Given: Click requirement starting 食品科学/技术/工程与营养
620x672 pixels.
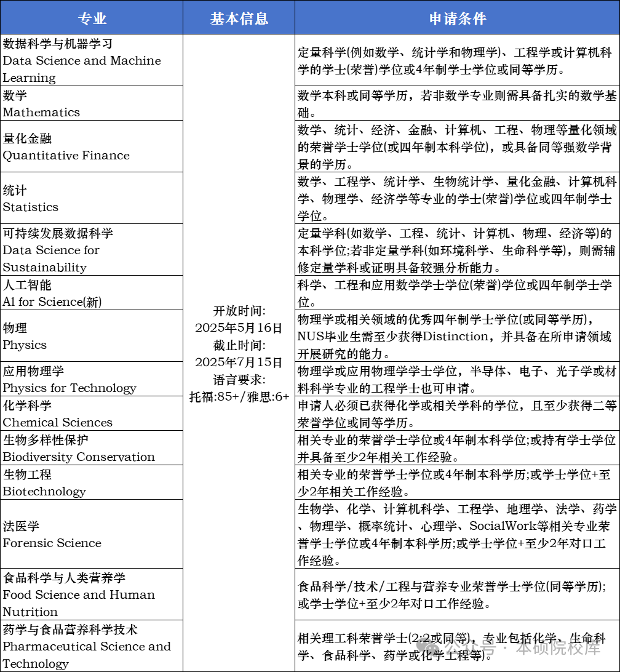Looking at the screenshot, I should point(457,594).
